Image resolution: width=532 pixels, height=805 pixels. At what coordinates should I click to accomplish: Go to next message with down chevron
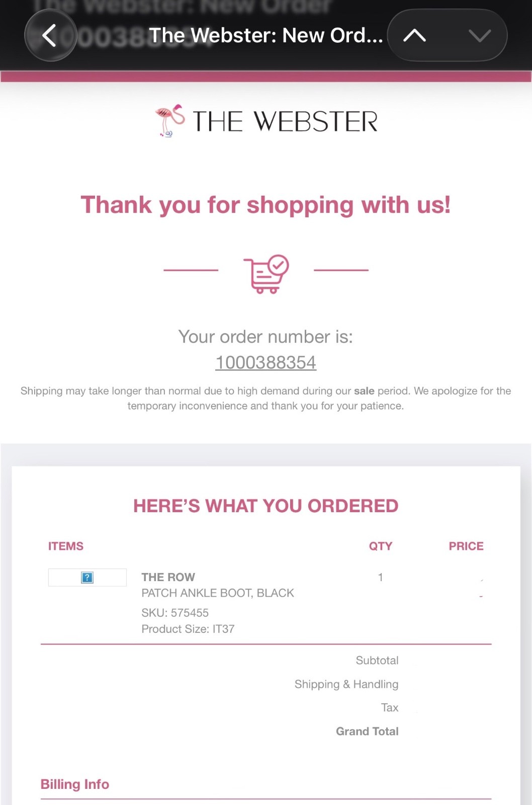(479, 36)
